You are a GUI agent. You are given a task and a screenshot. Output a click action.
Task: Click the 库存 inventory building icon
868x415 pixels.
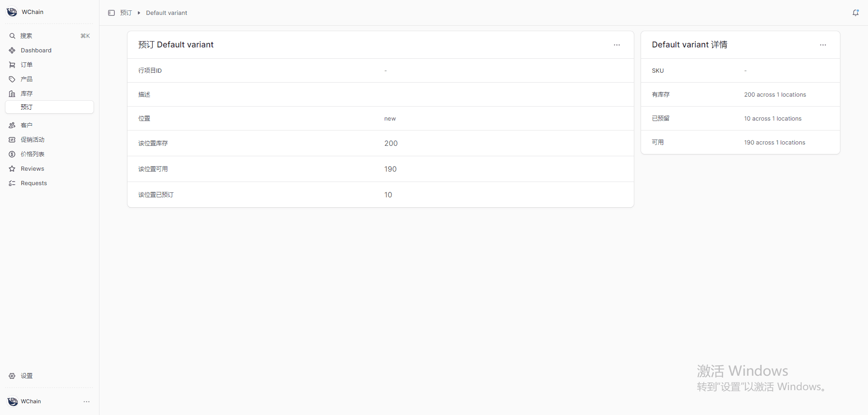click(x=12, y=93)
